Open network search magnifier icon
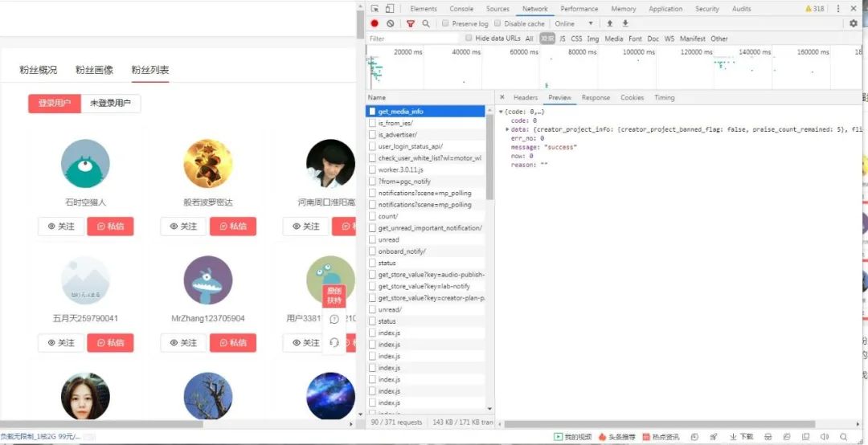 [426, 23]
